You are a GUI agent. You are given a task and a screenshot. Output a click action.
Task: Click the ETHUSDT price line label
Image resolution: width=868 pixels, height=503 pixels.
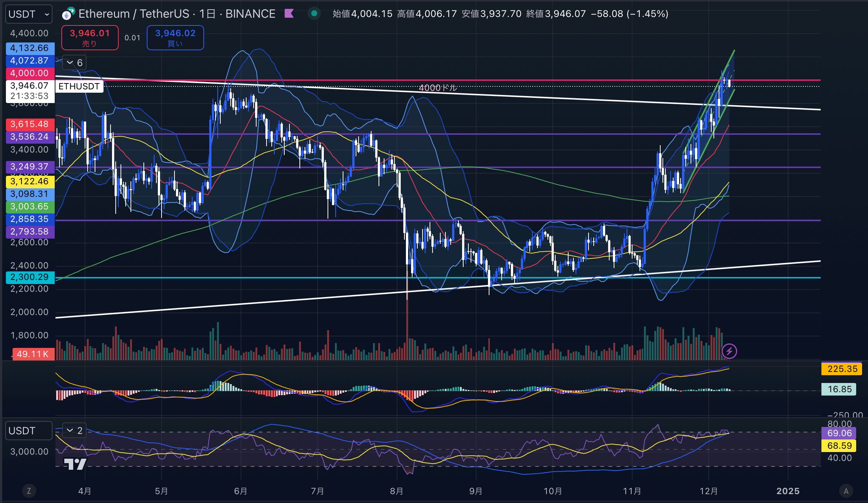point(79,86)
